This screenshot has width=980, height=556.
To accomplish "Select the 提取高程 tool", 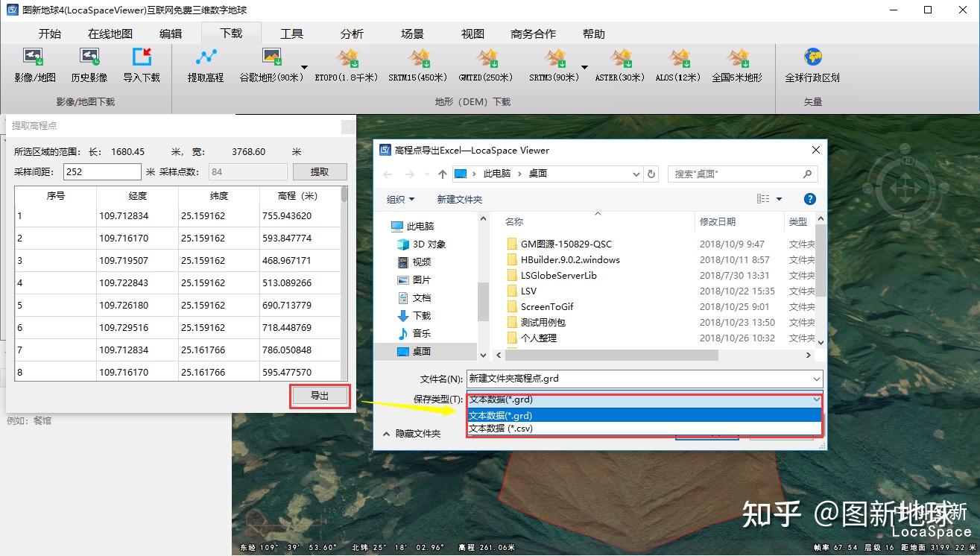I will pyautogui.click(x=206, y=65).
